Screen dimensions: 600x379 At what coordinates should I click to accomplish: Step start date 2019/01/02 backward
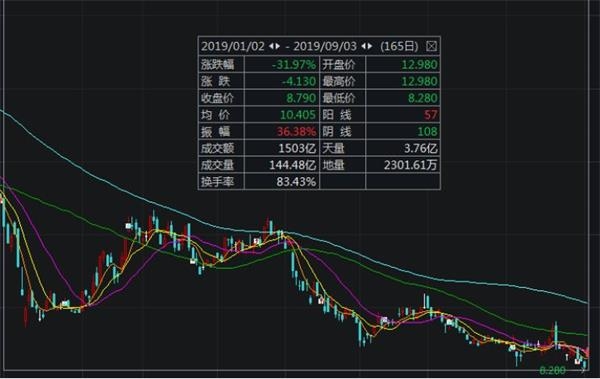click(271, 46)
